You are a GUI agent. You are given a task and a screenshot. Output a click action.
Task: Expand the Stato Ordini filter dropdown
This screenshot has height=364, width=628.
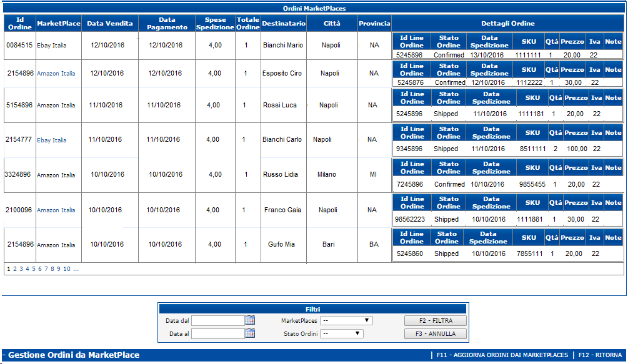point(342,333)
